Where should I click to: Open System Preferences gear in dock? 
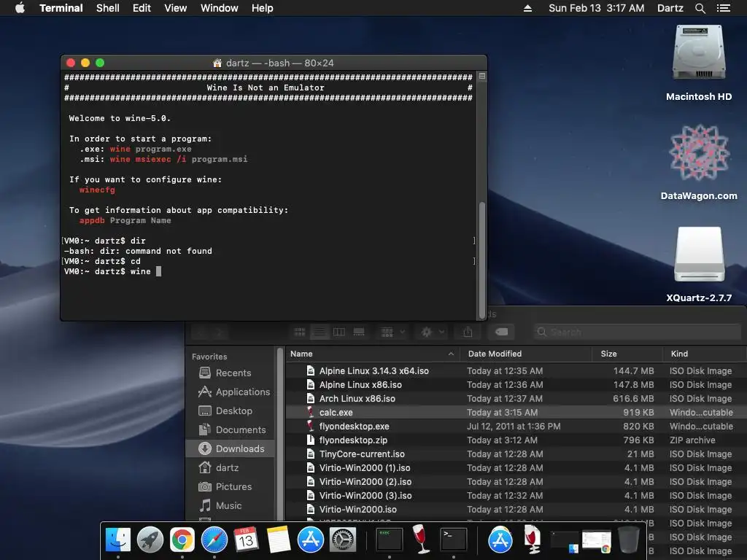point(343,540)
